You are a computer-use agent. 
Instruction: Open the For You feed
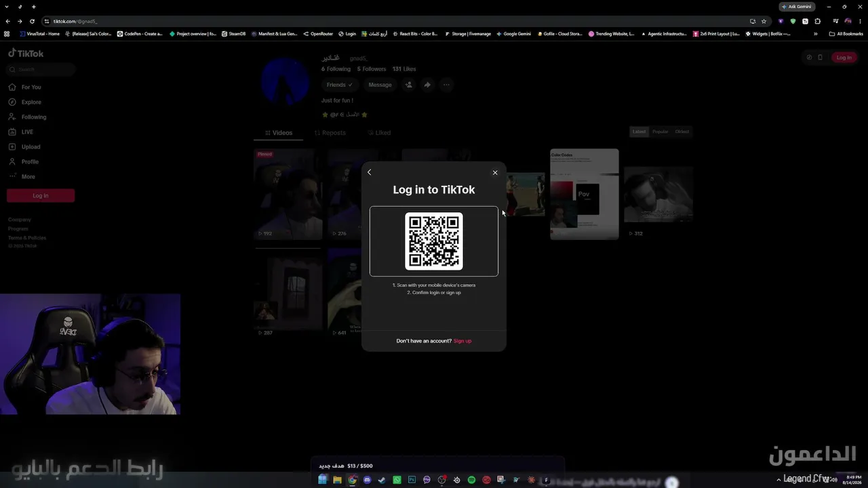coord(25,87)
